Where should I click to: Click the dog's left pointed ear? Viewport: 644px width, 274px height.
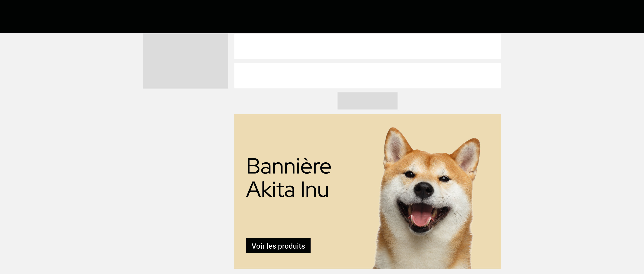coord(396,146)
